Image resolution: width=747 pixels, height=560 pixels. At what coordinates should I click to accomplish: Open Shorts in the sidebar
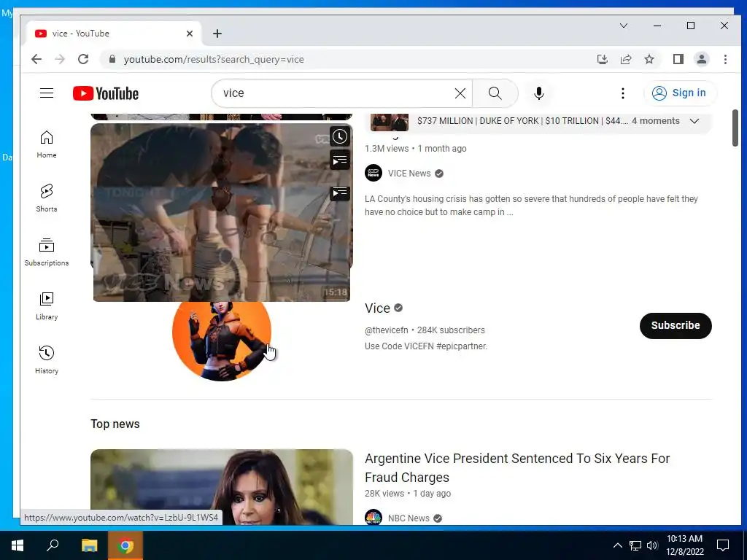tap(47, 198)
